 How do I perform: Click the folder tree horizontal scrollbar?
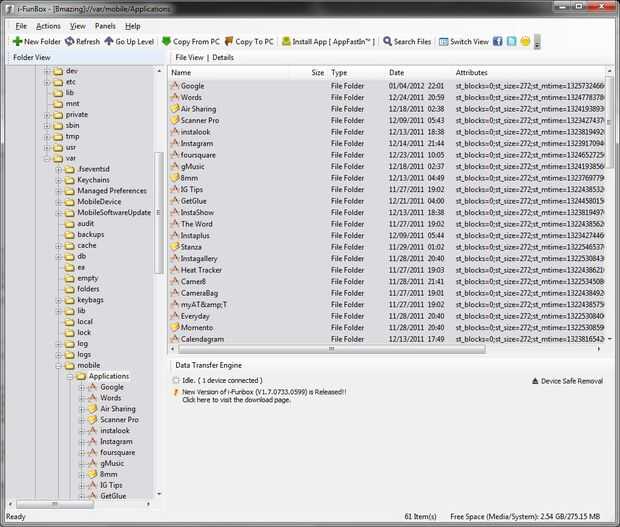point(55,504)
